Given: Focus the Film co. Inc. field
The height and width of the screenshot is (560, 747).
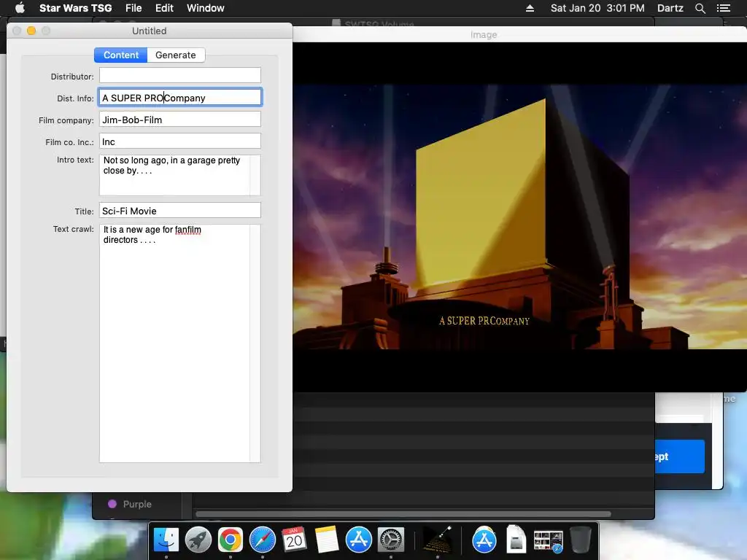Looking at the screenshot, I should (x=180, y=141).
